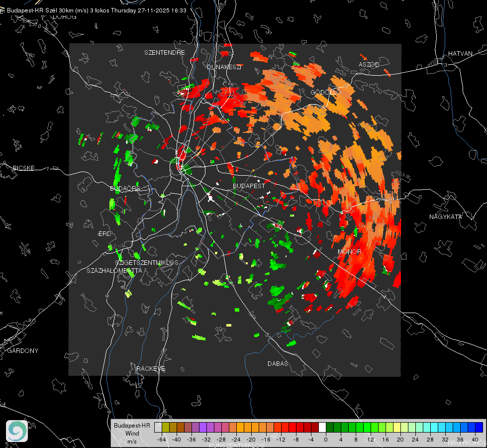
Task: Click the -36 value on the wind scale
Action: tap(192, 440)
